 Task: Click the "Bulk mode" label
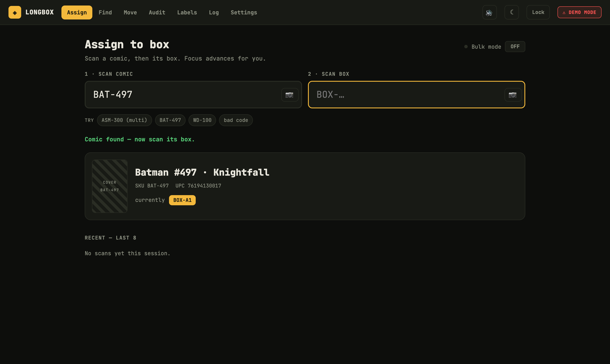(x=486, y=47)
